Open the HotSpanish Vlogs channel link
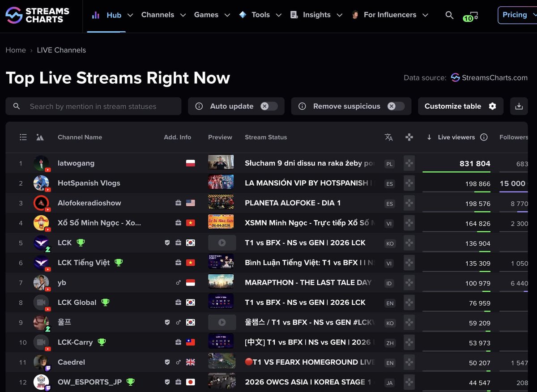The image size is (537, 392). tap(89, 183)
